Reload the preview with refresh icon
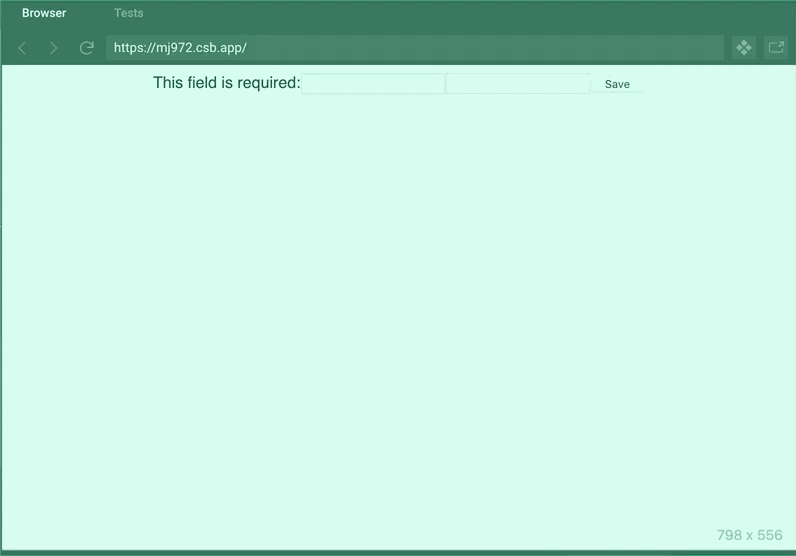Image resolution: width=796 pixels, height=556 pixels. (x=87, y=48)
